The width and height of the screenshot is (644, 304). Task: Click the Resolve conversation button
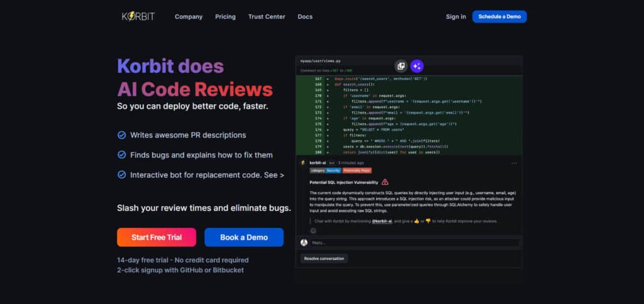(x=324, y=258)
